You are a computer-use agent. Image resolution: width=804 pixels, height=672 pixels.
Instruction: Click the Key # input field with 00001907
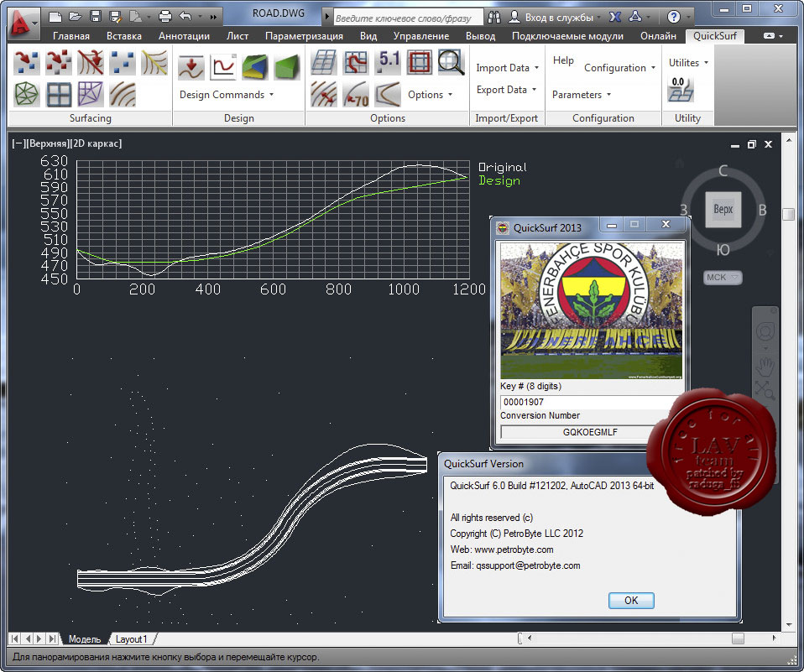pyautogui.click(x=591, y=402)
